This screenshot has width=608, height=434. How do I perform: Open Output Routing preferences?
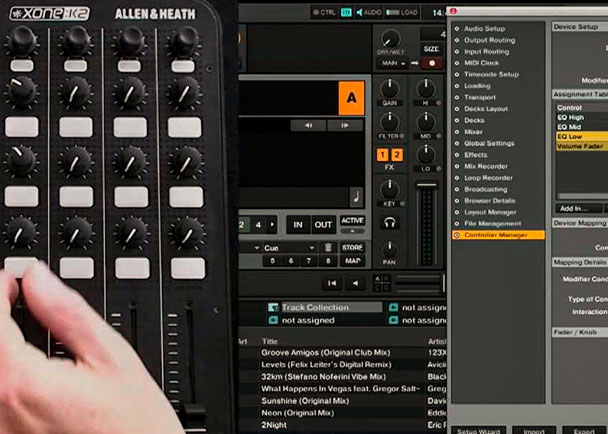click(489, 40)
